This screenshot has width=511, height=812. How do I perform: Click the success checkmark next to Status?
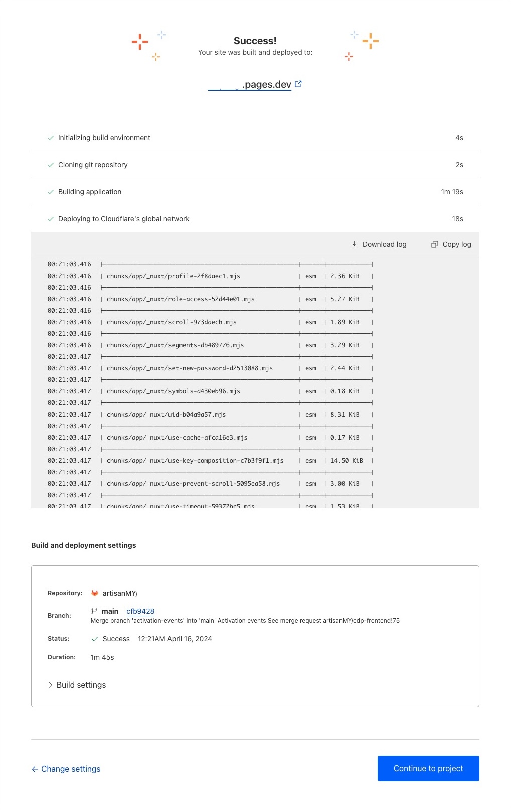94,639
